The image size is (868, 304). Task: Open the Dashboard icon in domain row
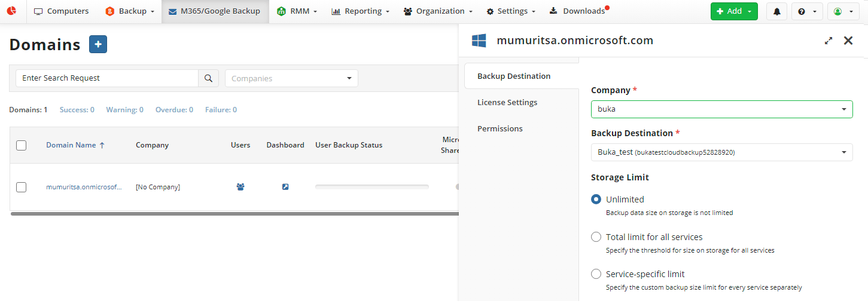[x=285, y=187]
